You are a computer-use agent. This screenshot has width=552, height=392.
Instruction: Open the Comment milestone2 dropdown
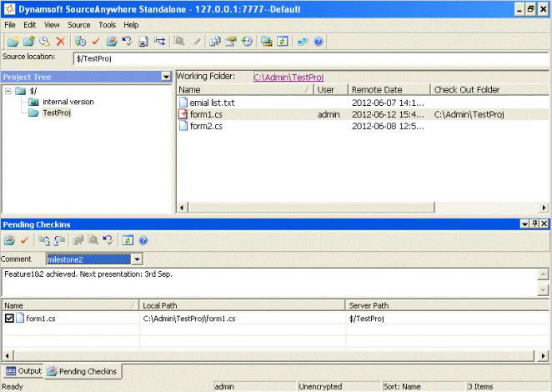(137, 259)
